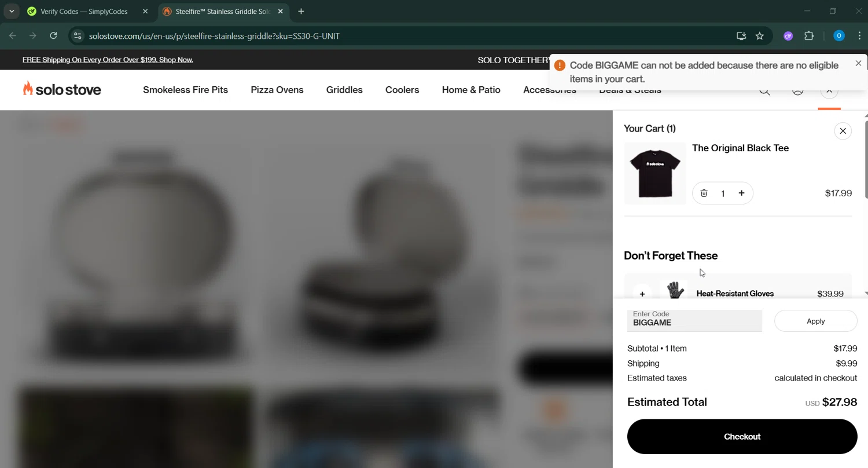This screenshot has width=868, height=468.
Task: Open a new browser tab
Action: [x=301, y=12]
